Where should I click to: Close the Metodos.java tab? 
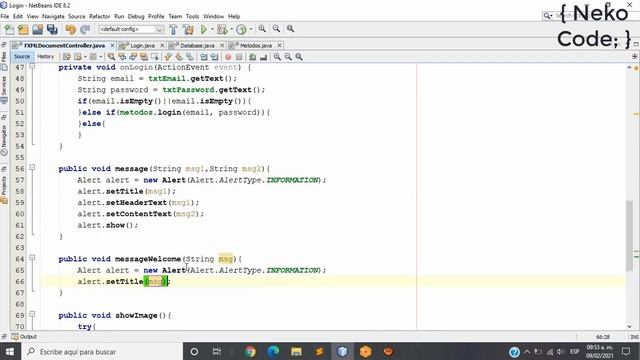pyautogui.click(x=280, y=45)
